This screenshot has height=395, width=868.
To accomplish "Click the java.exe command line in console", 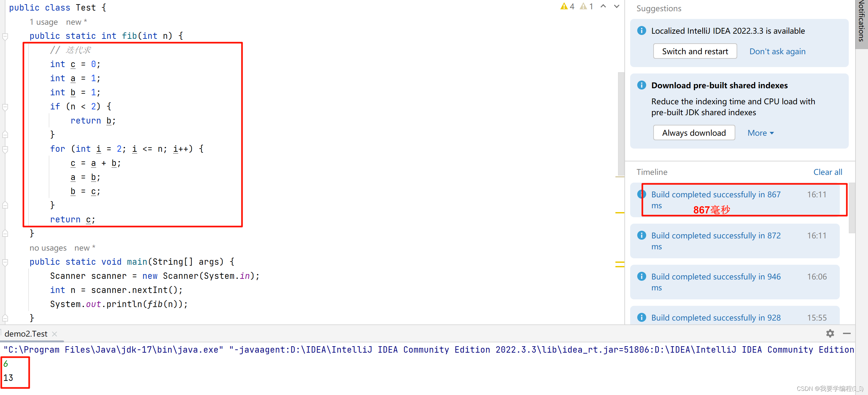I will coord(429,349).
